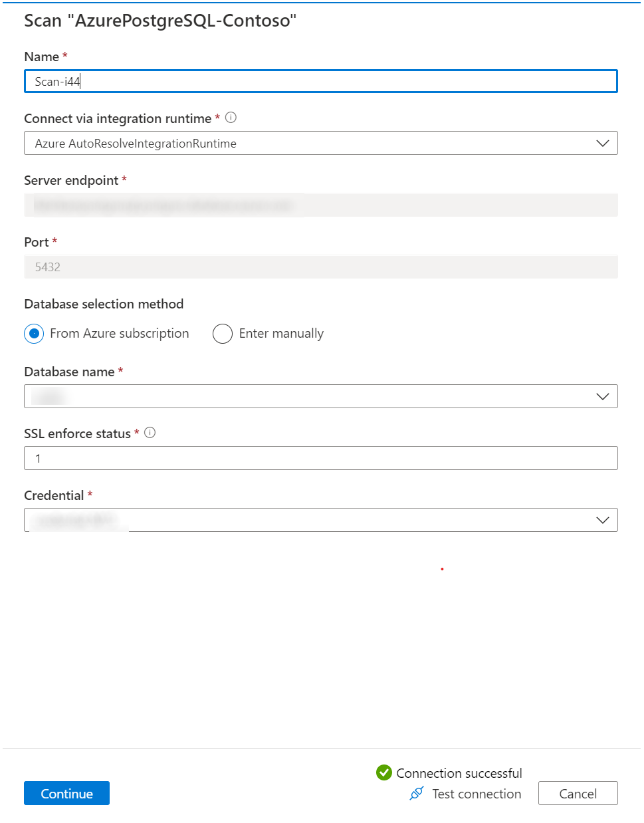Edit the SSL enforce status value
Screen dimensions: 644x823
321,457
